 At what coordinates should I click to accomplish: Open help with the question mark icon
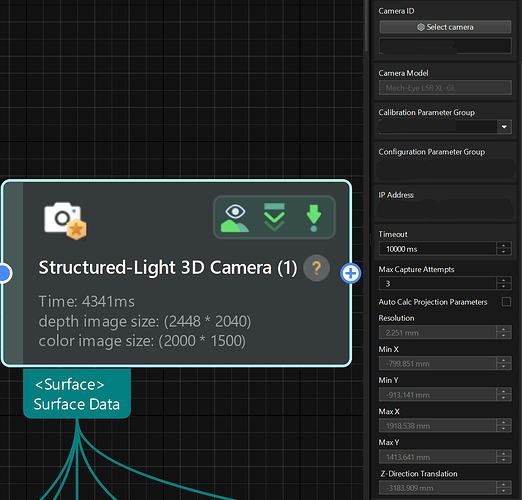click(316, 268)
